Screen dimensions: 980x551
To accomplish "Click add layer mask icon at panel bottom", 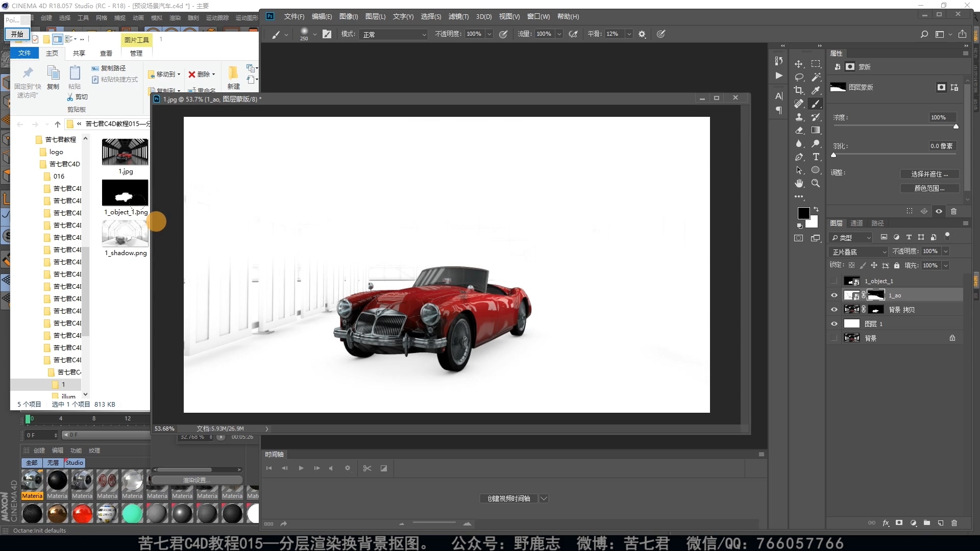I will [899, 523].
